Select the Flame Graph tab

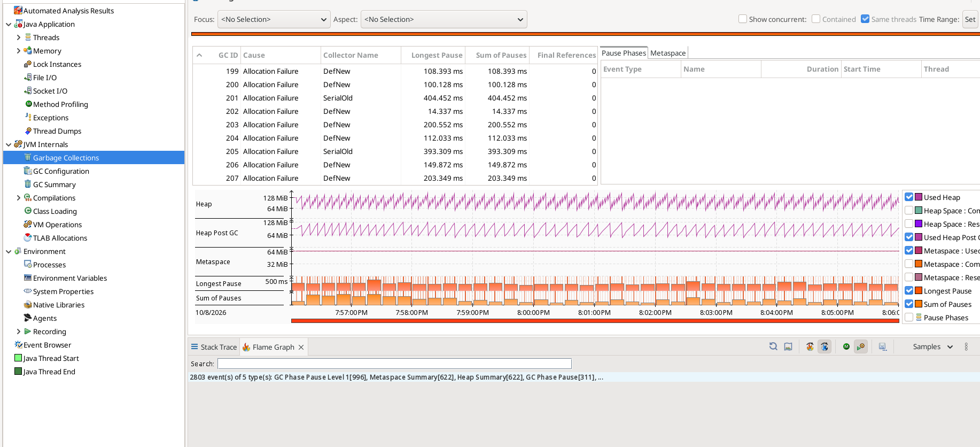coord(273,347)
